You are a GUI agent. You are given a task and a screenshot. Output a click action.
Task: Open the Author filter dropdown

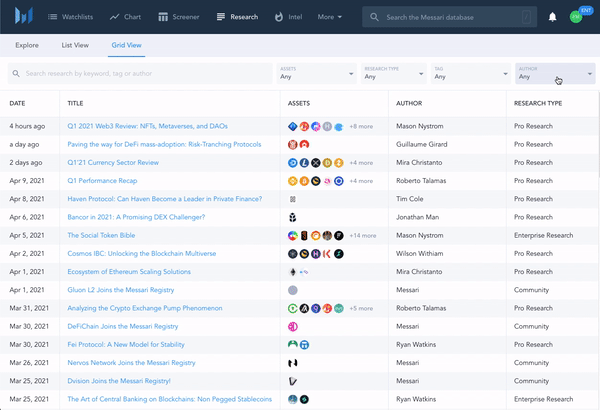pos(555,74)
